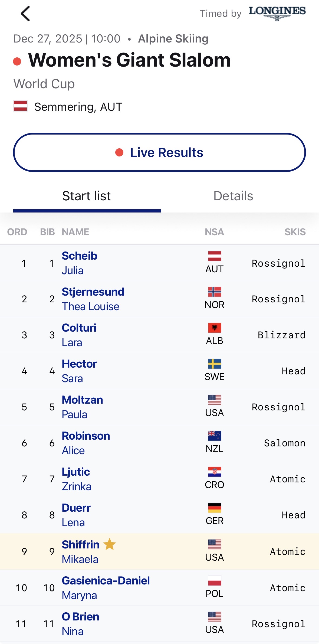
Task: Tap the Sweden flag for Hector
Action: tap(215, 364)
